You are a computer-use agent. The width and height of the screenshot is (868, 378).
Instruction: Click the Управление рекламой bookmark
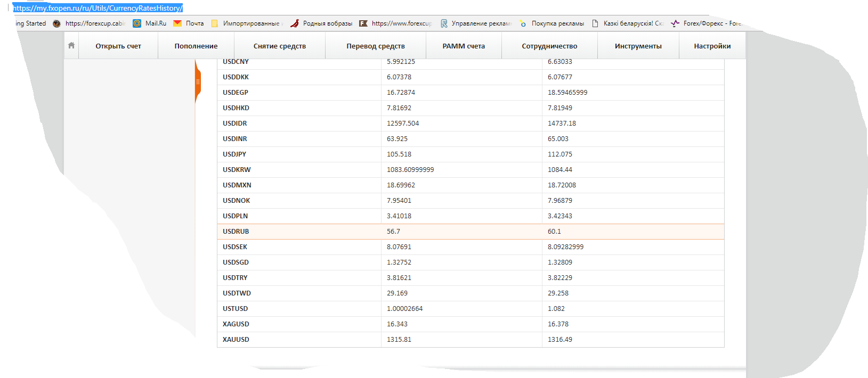point(444,23)
